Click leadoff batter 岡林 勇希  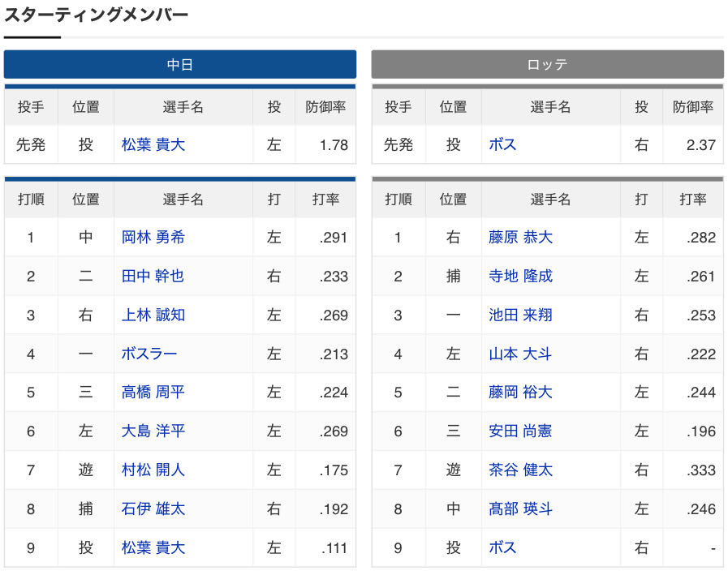(x=153, y=237)
